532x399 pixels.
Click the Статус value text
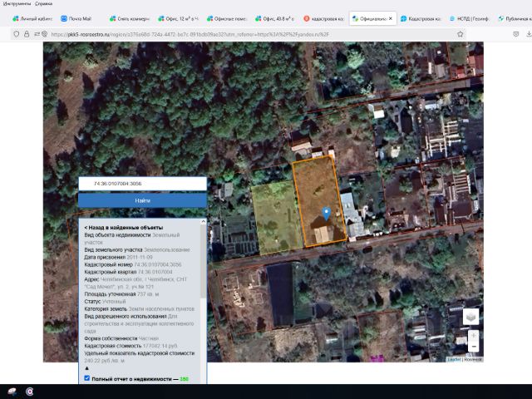[114, 301]
